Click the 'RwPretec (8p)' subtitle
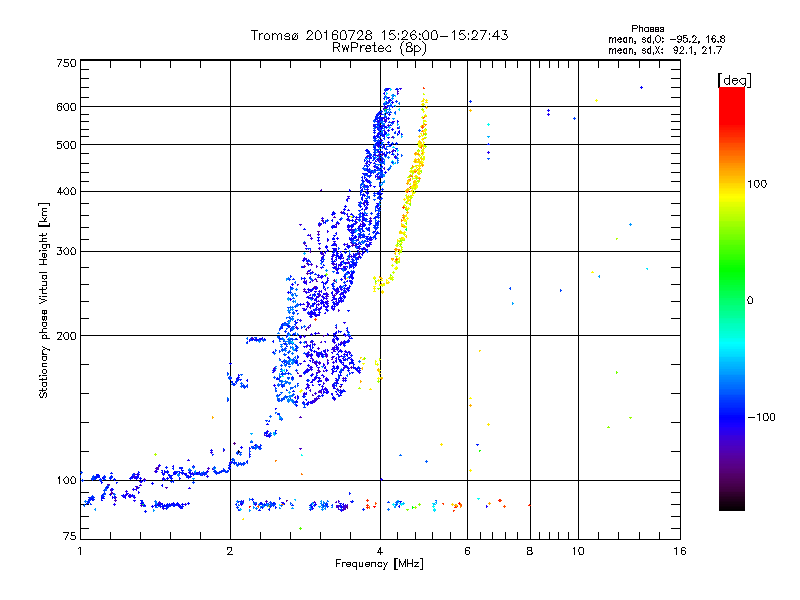Screen dimensions: 800x600 [379, 48]
